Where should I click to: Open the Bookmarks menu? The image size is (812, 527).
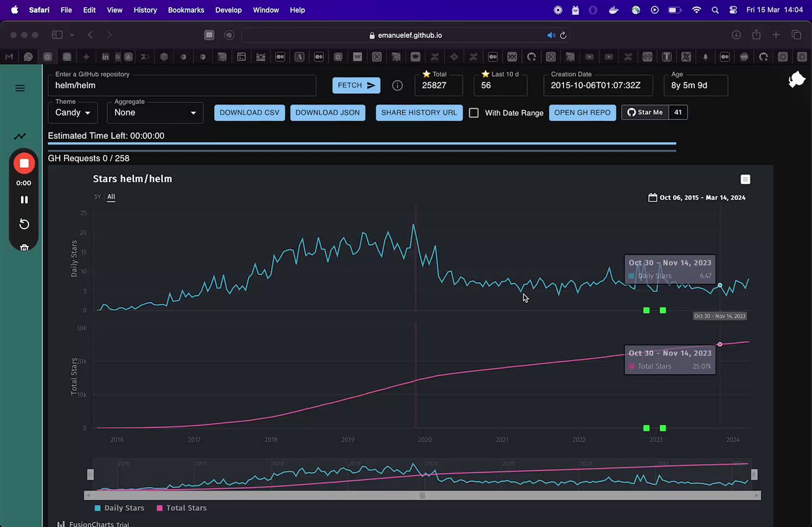[x=186, y=10]
